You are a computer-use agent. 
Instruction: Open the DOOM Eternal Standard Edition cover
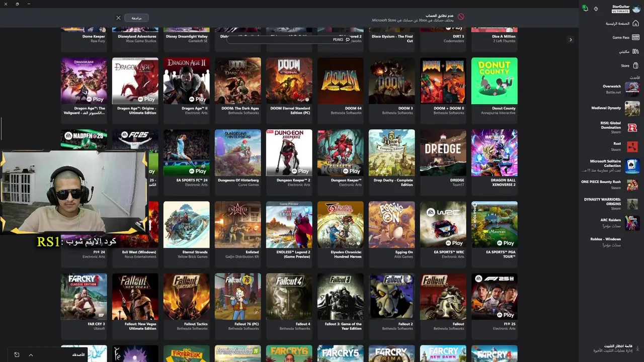289,81
